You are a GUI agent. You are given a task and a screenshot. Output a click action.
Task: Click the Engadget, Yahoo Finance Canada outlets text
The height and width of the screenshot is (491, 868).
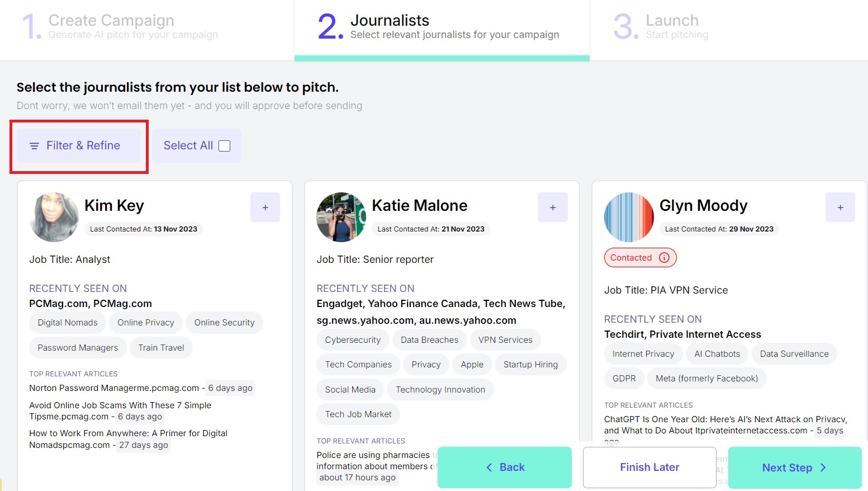[x=440, y=312]
